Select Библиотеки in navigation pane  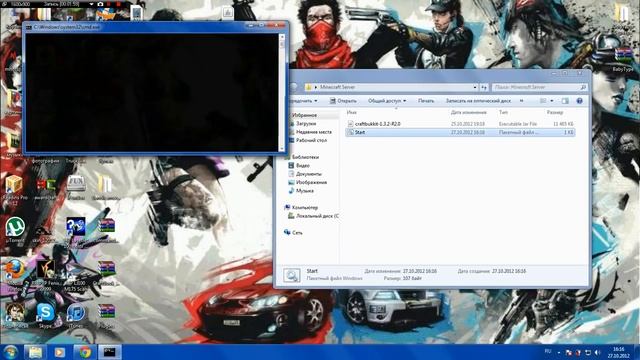(x=305, y=157)
